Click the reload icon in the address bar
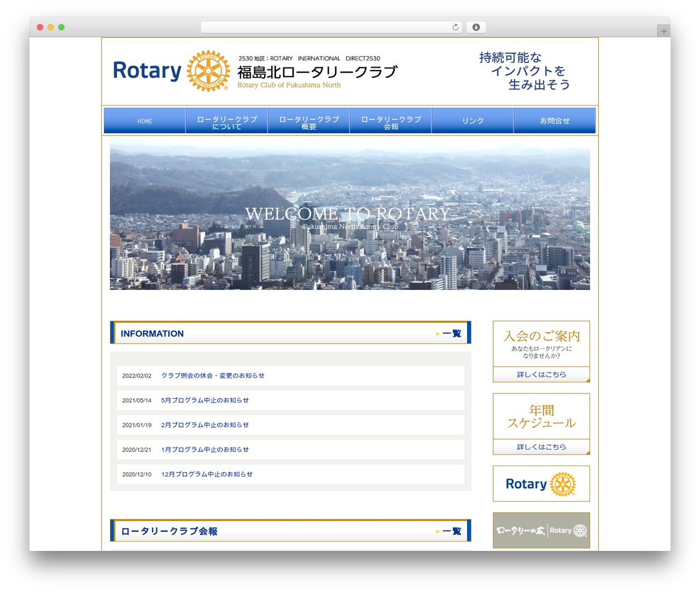 click(455, 27)
